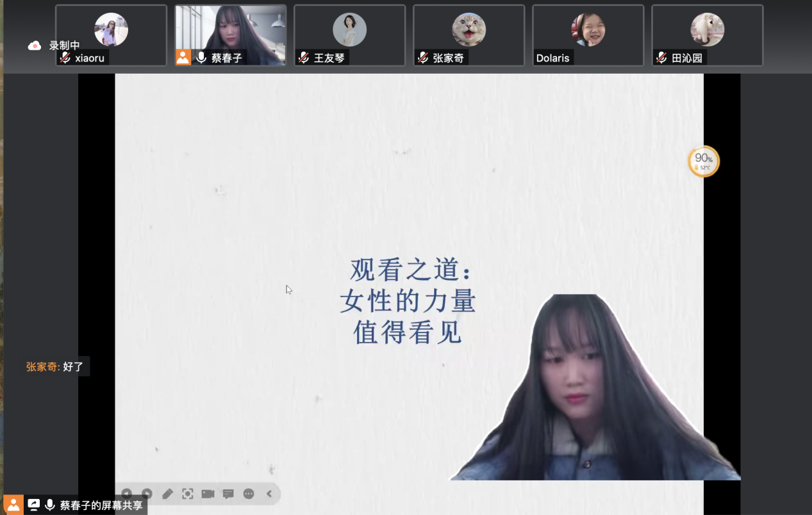Click the 录制中 recording status label
This screenshot has width=812, height=515.
(x=64, y=45)
